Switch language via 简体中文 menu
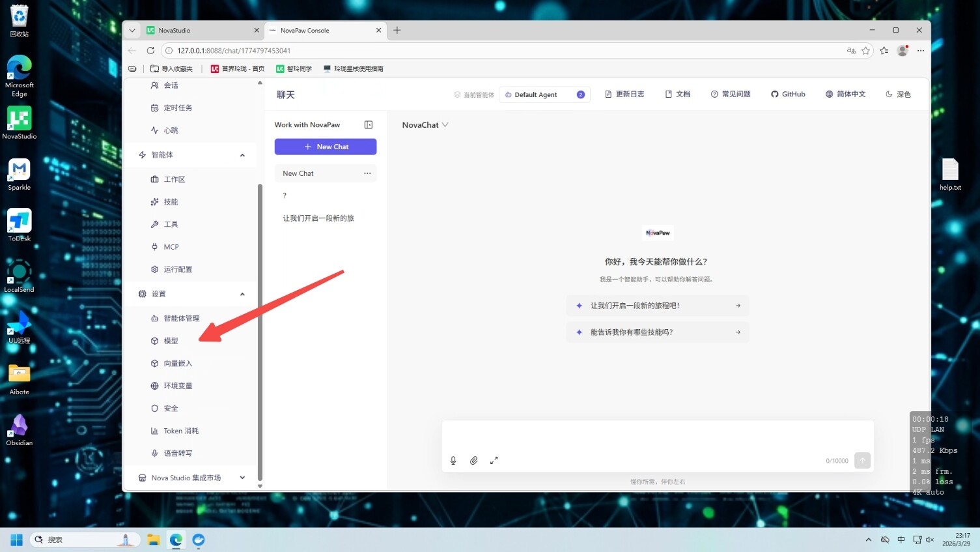Viewport: 980px width, 552px height. 845,94
